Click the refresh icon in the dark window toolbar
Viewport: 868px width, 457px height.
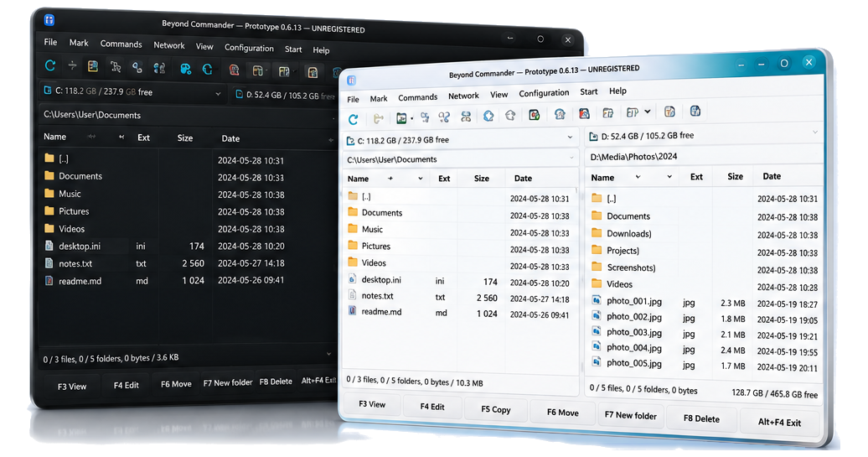click(x=49, y=66)
